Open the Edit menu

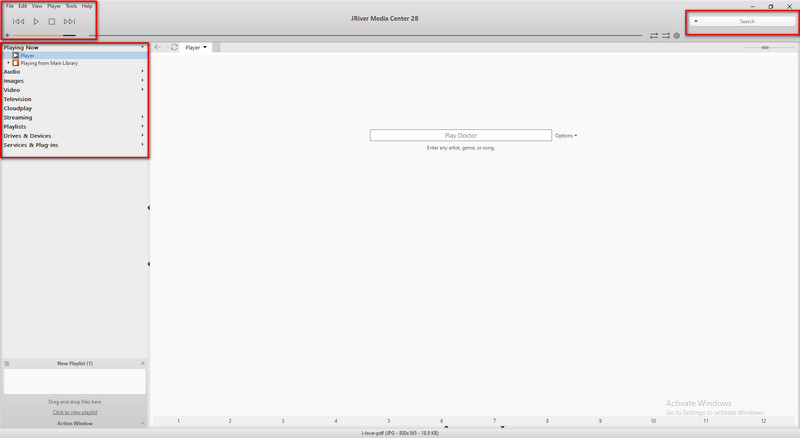[23, 6]
